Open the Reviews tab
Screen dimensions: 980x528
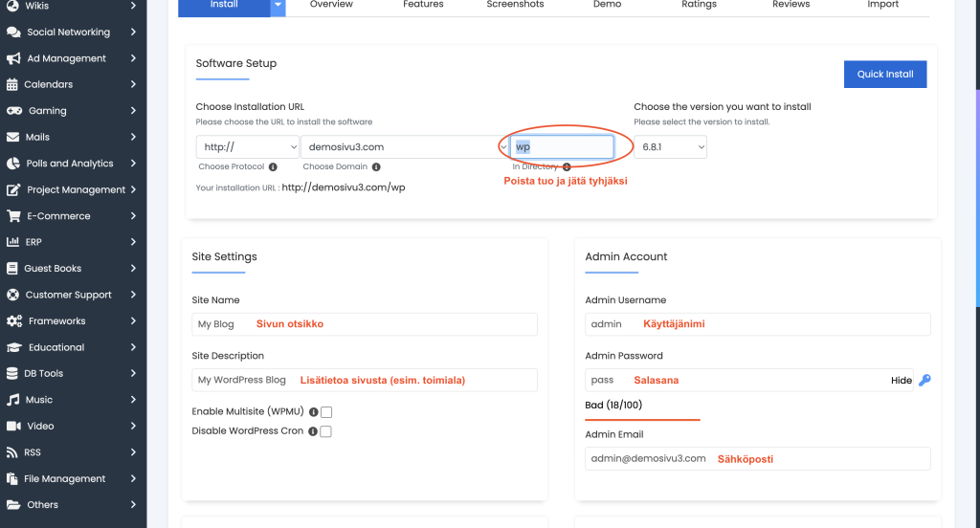(791, 5)
